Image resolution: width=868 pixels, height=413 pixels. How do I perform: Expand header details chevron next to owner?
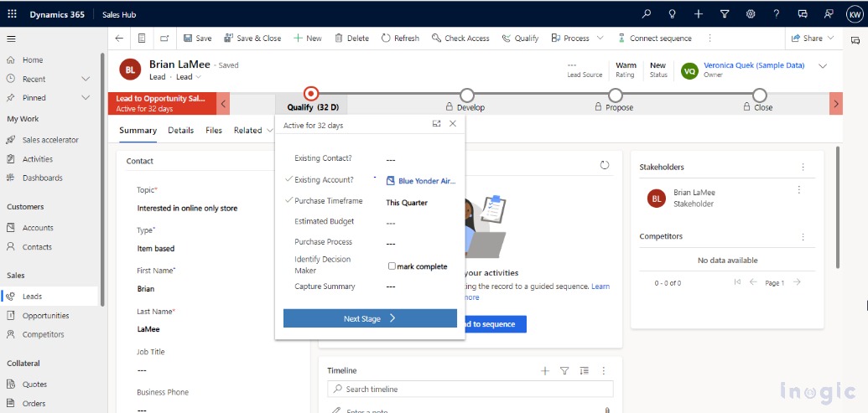point(823,66)
